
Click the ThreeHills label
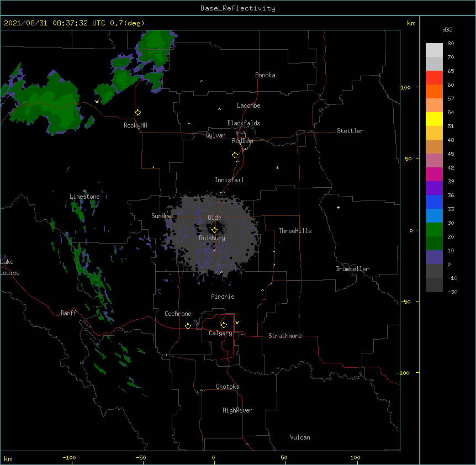point(295,231)
